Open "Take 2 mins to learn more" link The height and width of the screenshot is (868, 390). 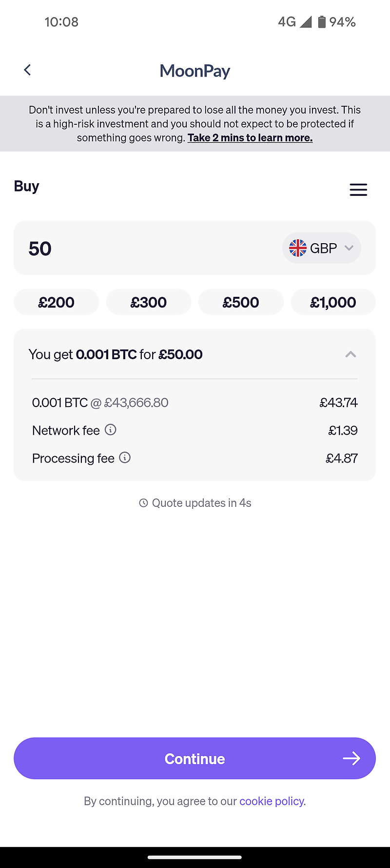click(x=250, y=138)
